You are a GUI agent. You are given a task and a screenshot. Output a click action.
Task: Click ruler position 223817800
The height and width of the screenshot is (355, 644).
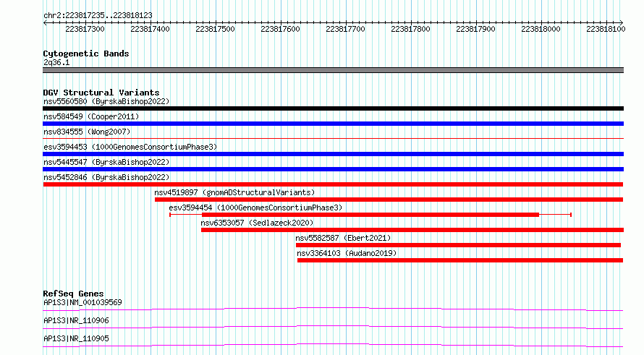[x=411, y=29]
